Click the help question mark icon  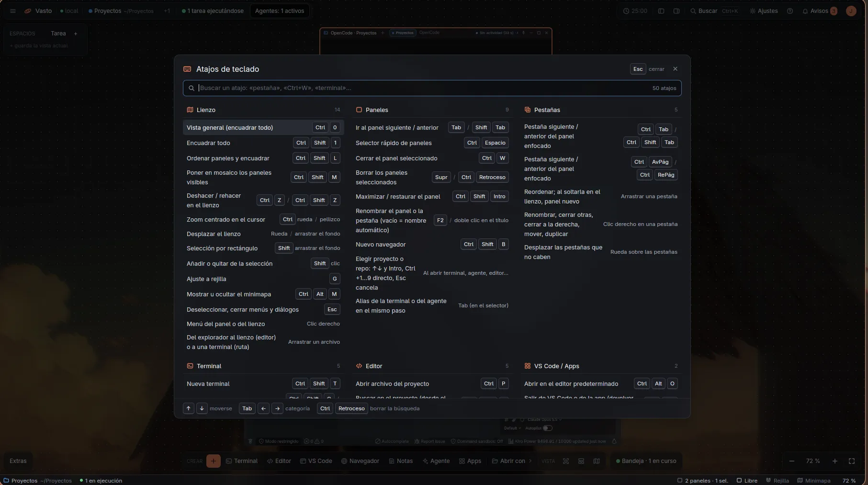tap(790, 11)
